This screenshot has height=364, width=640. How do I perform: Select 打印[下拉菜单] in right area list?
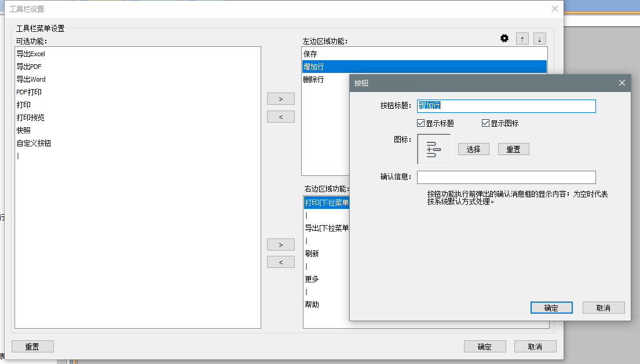click(327, 203)
